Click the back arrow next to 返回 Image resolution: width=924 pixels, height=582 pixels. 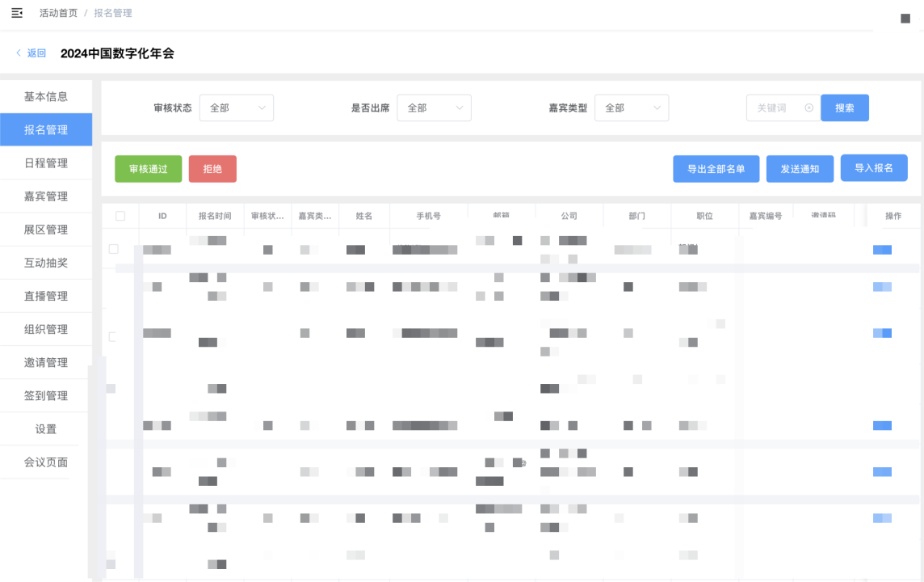coord(19,53)
